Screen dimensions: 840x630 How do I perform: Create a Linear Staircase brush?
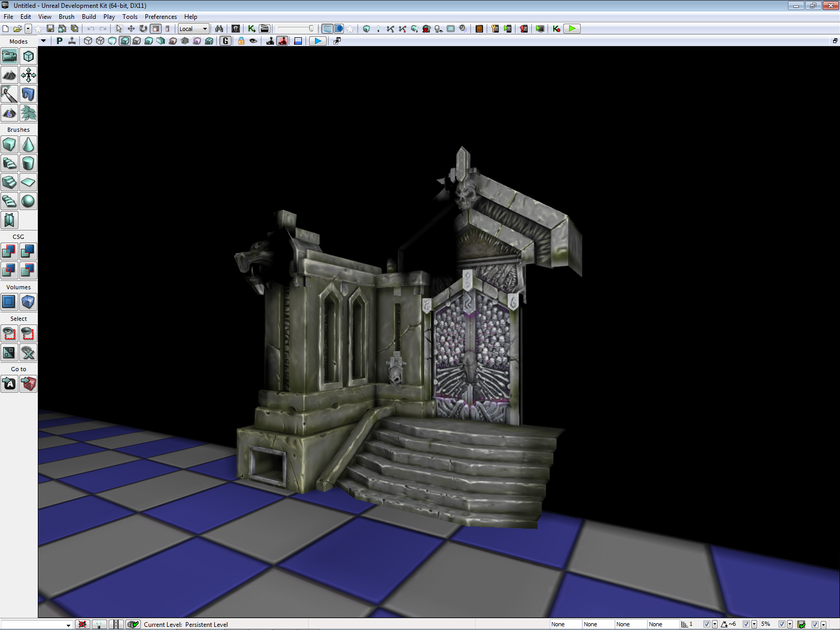click(9, 182)
